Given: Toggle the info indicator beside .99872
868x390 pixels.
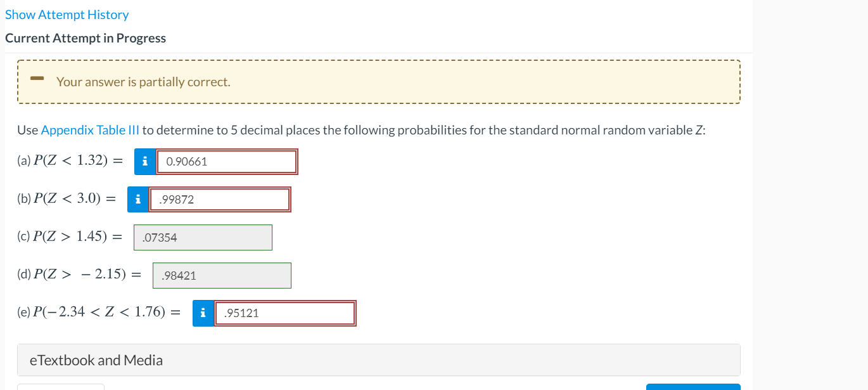Looking at the screenshot, I should click(x=137, y=199).
